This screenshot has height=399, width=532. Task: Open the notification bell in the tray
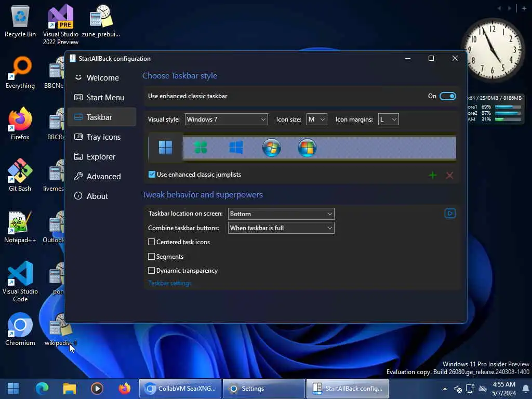coord(526,389)
